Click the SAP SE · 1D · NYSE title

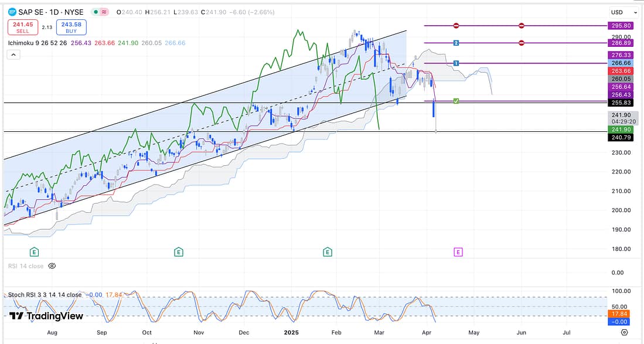51,12
